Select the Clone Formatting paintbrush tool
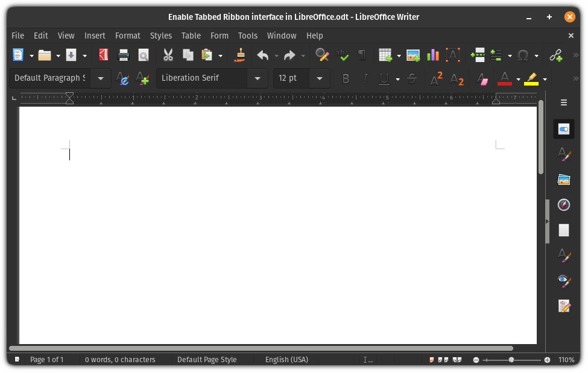 tap(239, 55)
